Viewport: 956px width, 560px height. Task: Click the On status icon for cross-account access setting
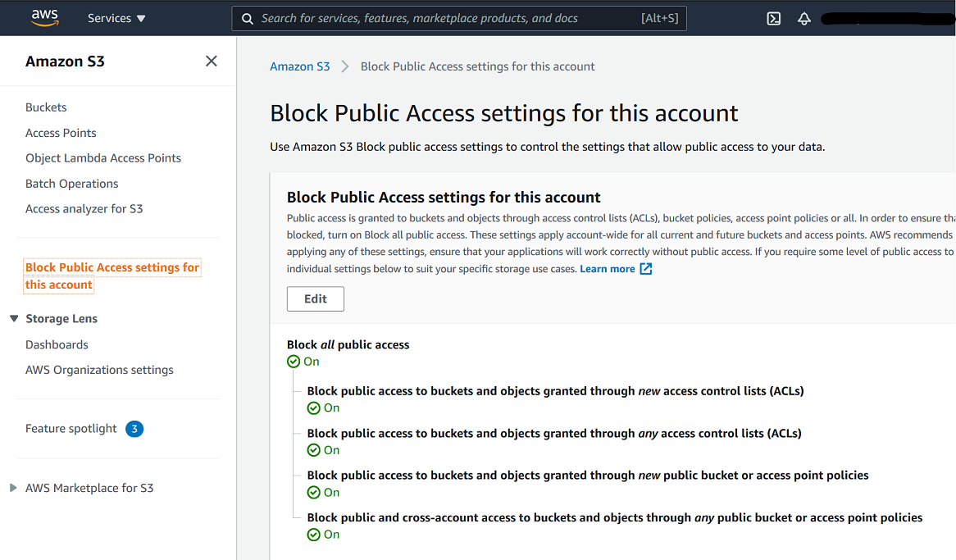pos(313,535)
